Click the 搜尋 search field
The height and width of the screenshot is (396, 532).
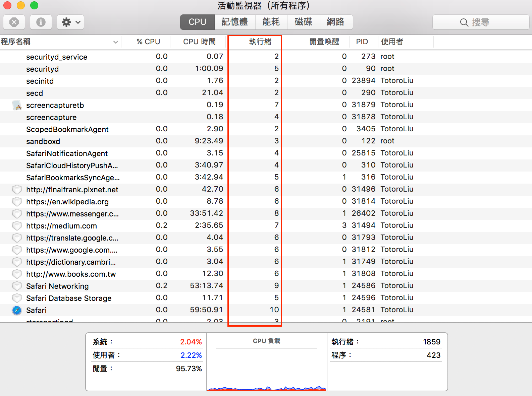(x=481, y=22)
